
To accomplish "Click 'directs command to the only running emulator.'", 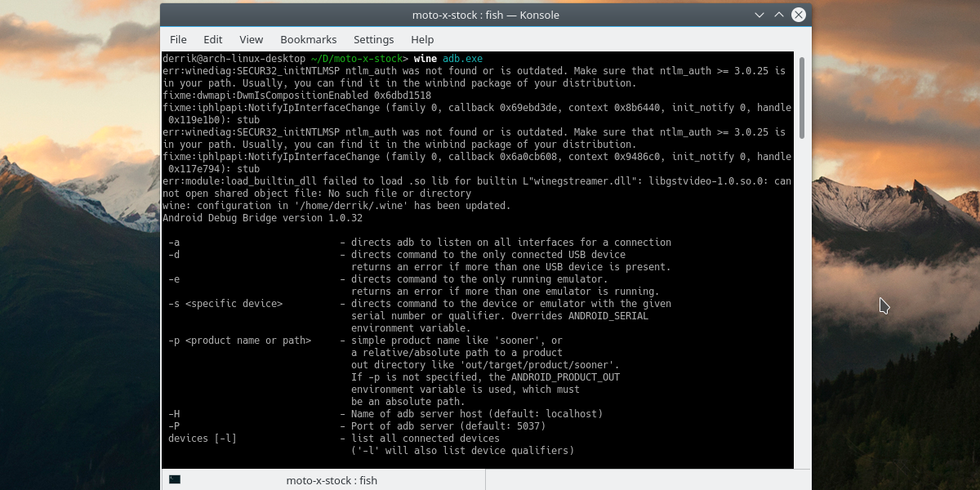I will pos(479,279).
